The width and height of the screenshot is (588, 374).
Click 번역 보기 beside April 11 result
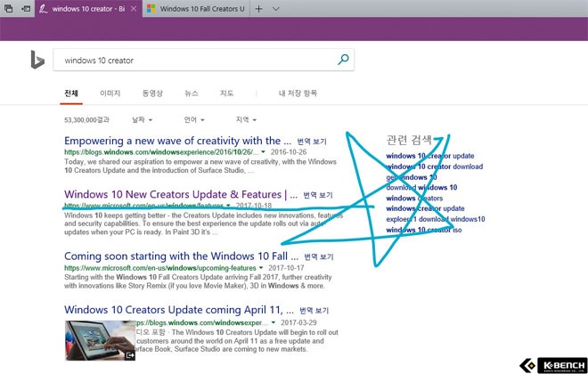[x=314, y=311]
